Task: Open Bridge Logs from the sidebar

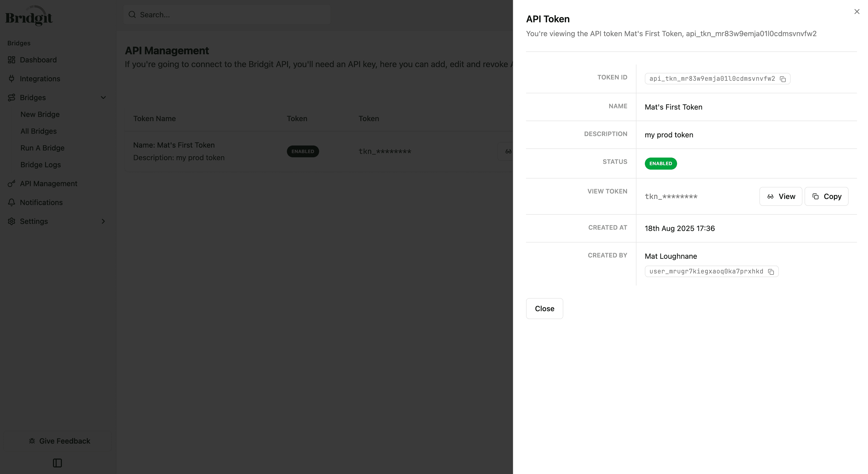Action: click(x=40, y=165)
